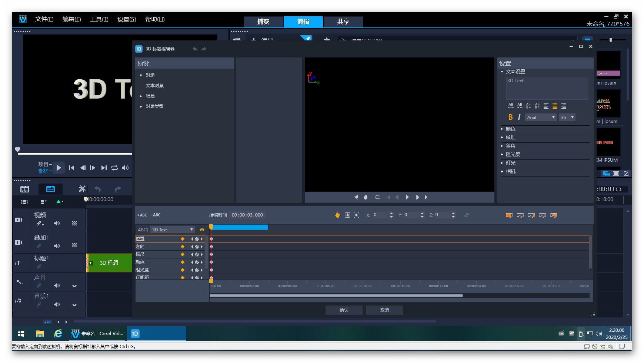Play the 3D title preview
The image size is (644, 363).
tap(407, 197)
